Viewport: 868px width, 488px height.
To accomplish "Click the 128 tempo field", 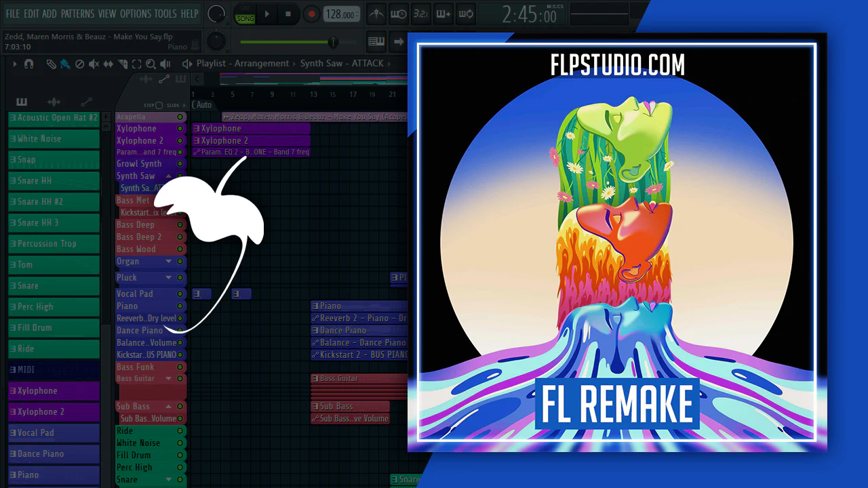I will 342,14.
